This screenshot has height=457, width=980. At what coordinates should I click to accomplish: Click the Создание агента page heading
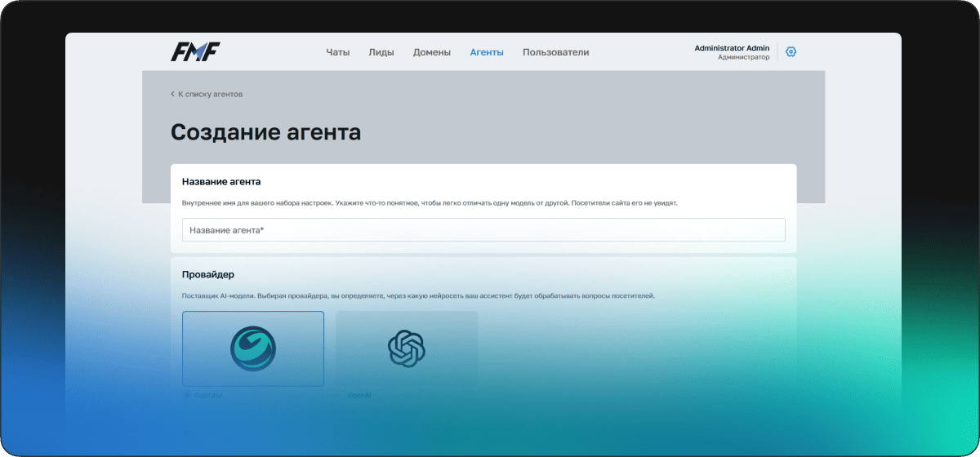(265, 132)
